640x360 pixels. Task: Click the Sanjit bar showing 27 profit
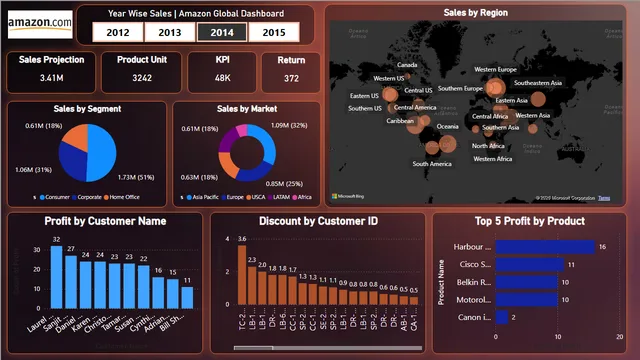click(x=71, y=282)
